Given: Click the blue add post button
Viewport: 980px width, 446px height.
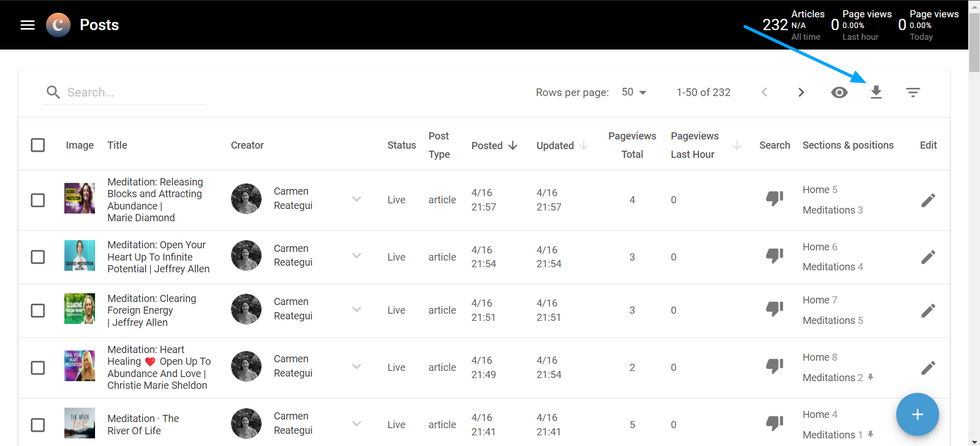Looking at the screenshot, I should click(917, 414).
